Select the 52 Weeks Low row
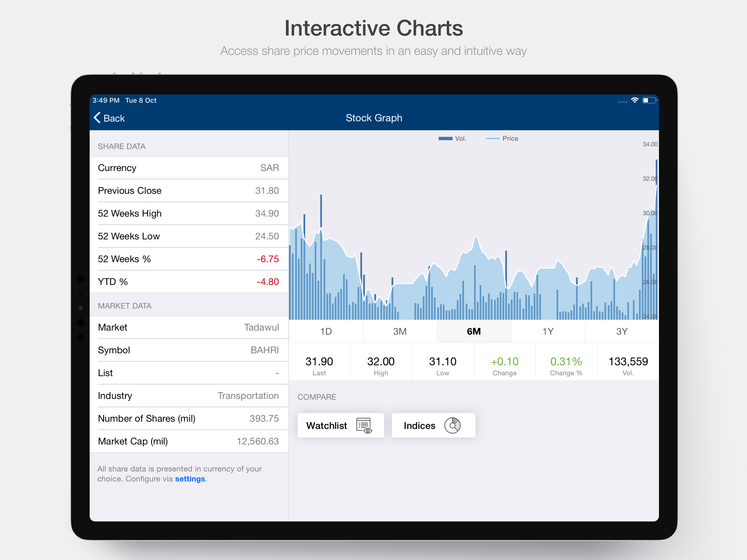This screenshot has width=747, height=560. 189,236
